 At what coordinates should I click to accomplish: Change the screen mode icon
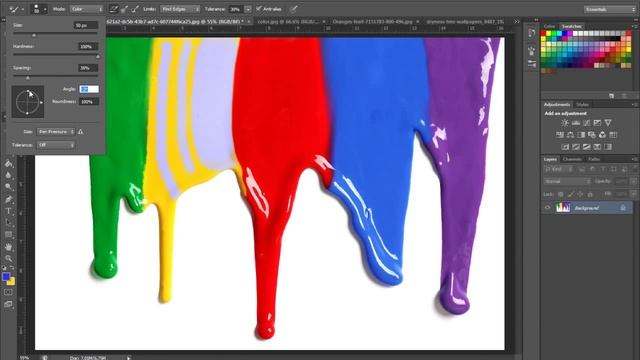[x=9, y=304]
